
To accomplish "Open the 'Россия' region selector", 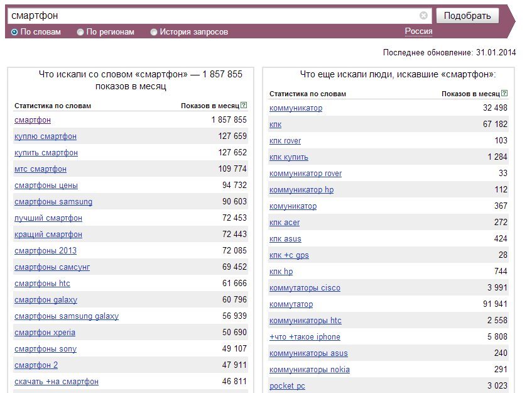I will (x=419, y=31).
